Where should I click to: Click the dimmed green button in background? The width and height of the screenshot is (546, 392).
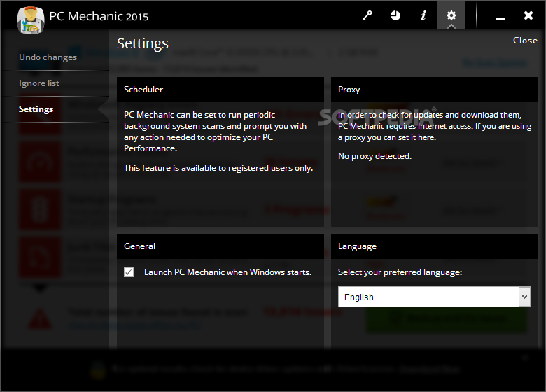(447, 319)
